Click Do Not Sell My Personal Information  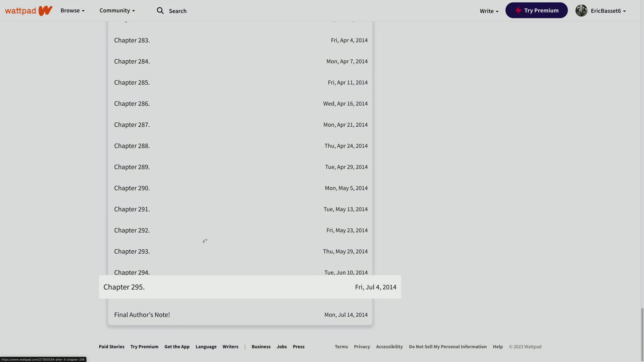pyautogui.click(x=447, y=347)
